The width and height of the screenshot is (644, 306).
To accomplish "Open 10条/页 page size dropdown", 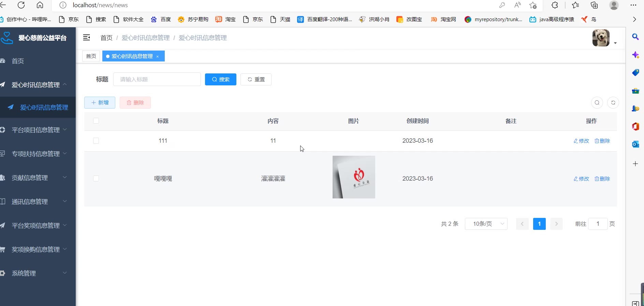I will pyautogui.click(x=486, y=224).
